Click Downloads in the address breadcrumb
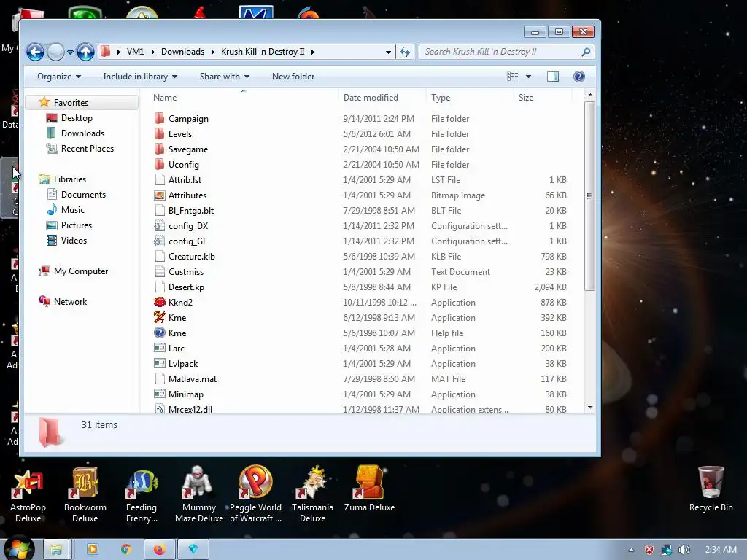Screen dimensions: 747x560 coord(182,52)
